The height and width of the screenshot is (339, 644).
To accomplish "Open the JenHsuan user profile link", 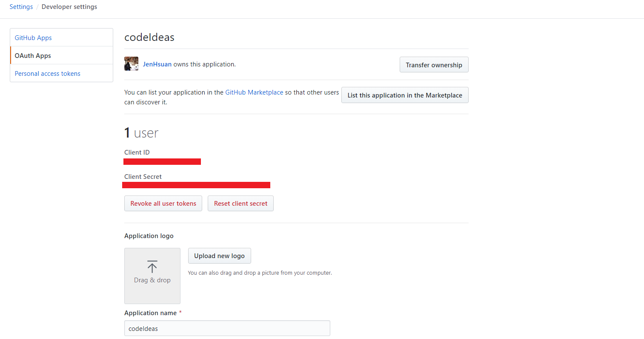I will pos(157,64).
